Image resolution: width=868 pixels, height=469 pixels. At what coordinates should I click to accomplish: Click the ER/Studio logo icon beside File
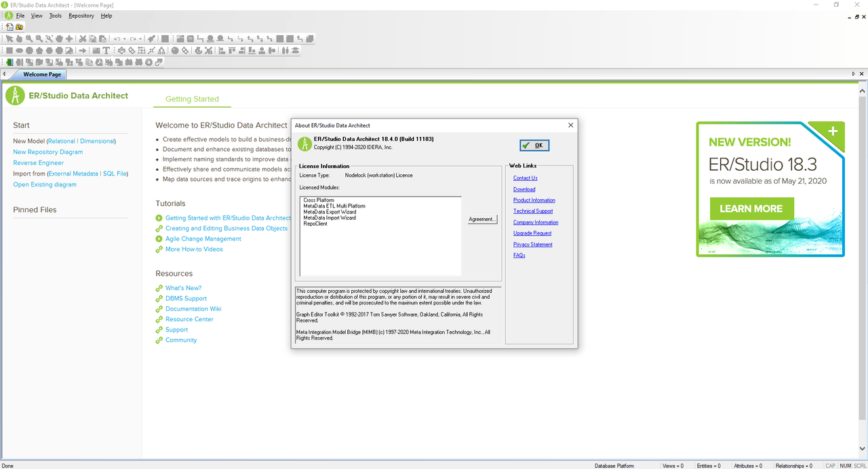click(x=9, y=15)
